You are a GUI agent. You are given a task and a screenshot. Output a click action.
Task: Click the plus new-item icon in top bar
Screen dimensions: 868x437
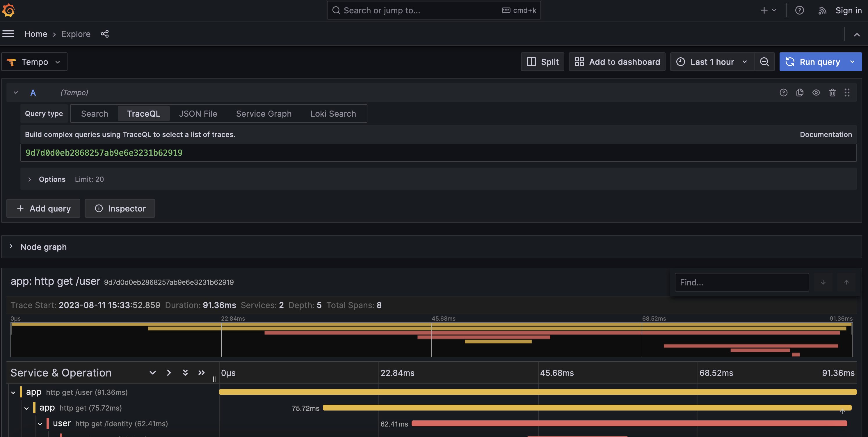(764, 10)
